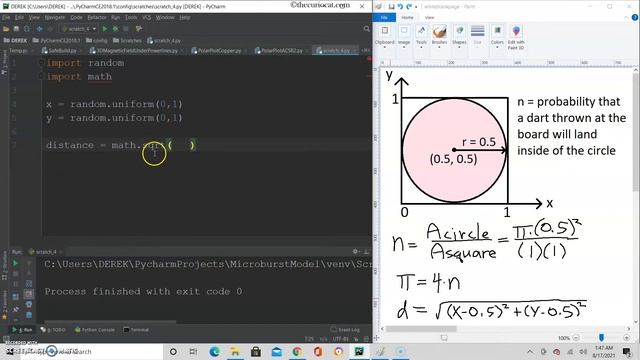Open Microsoft Store from the taskbar
640x360 pixels.
[256, 351]
